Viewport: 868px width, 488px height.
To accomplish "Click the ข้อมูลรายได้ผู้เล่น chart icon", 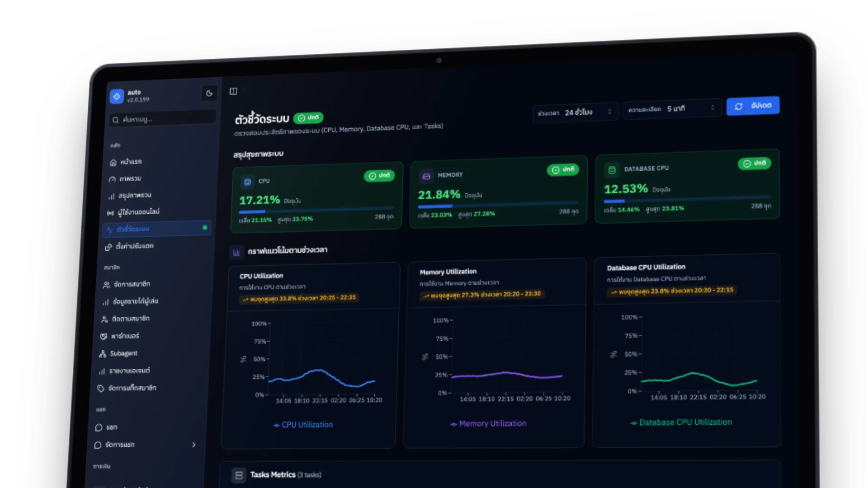I will [105, 302].
